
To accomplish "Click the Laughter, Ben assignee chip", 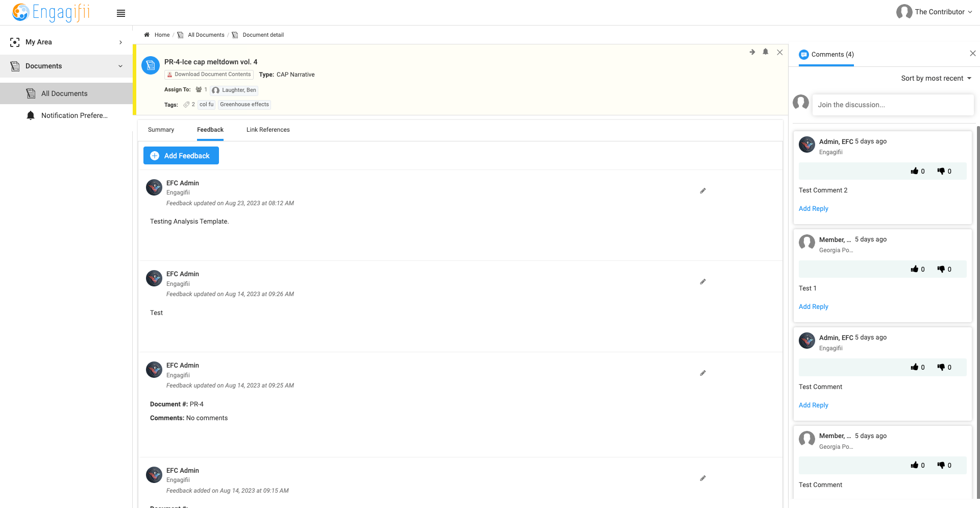I will 234,90.
